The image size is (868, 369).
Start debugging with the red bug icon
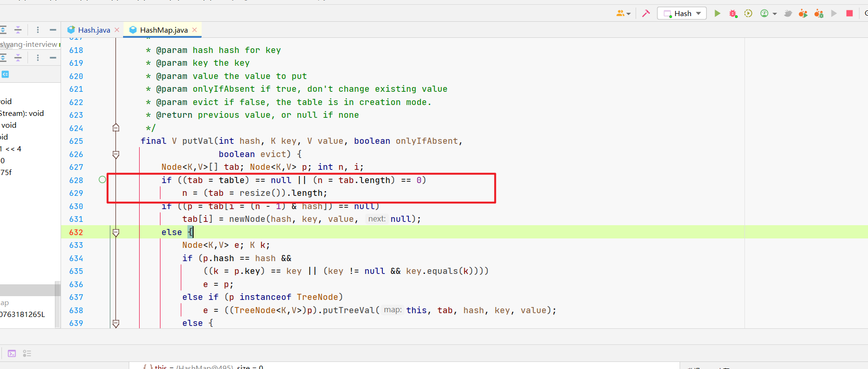(733, 13)
